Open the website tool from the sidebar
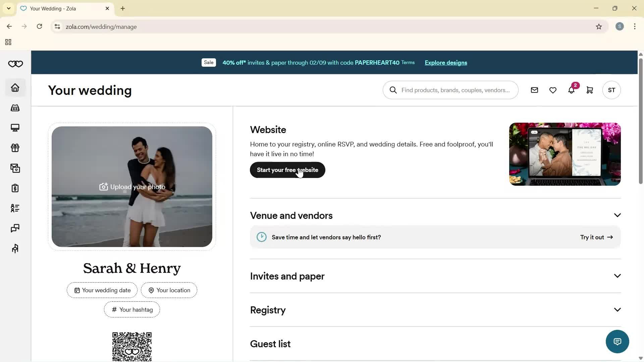The height and width of the screenshot is (362, 644). click(15, 128)
